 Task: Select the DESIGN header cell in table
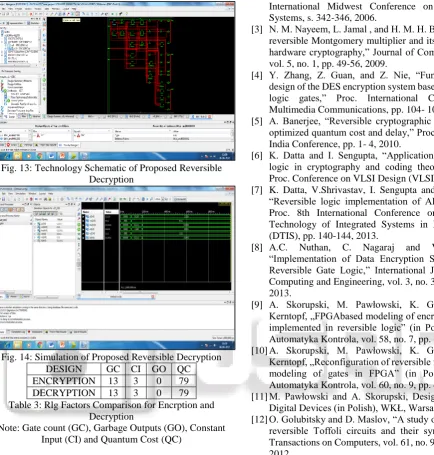click(x=64, y=369)
